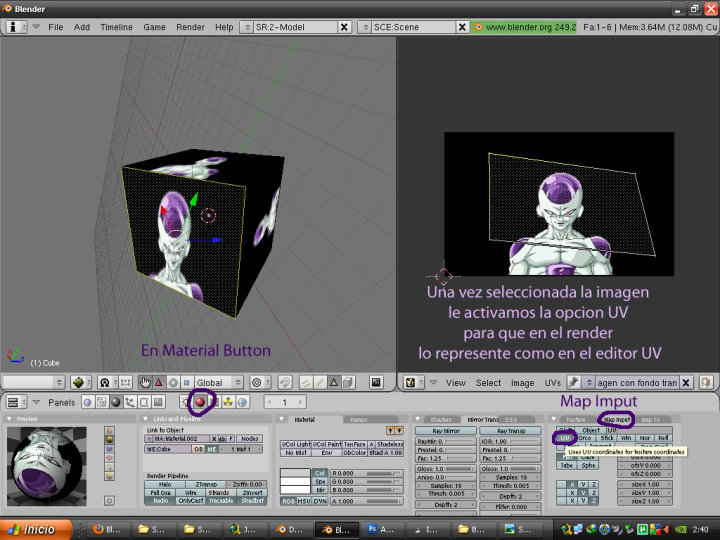Image resolution: width=720 pixels, height=540 pixels.
Task: Open the Material buttons (red sphere) icon
Action: coord(200,402)
